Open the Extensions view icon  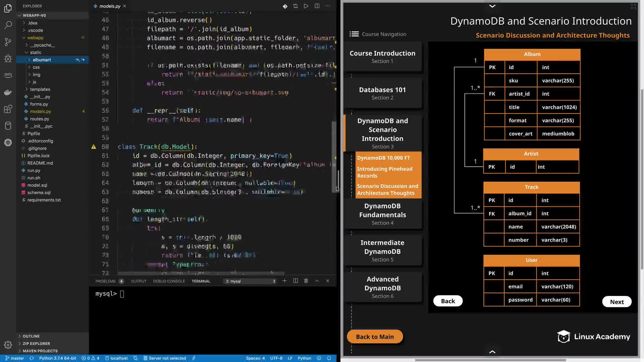coord(8,109)
